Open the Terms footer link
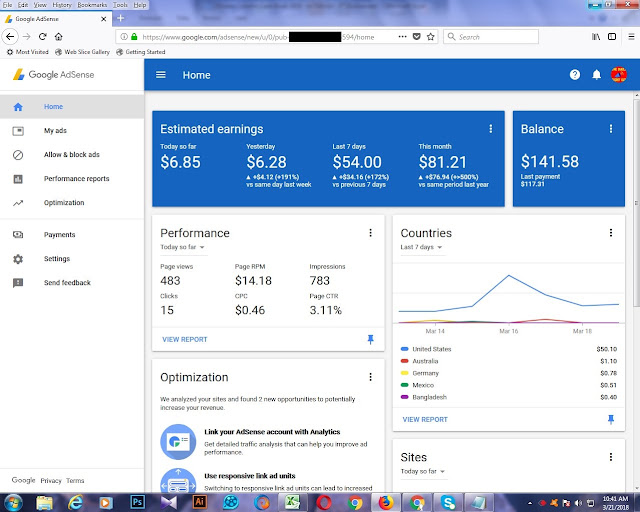Viewport: 640px width, 512px height. click(75, 481)
